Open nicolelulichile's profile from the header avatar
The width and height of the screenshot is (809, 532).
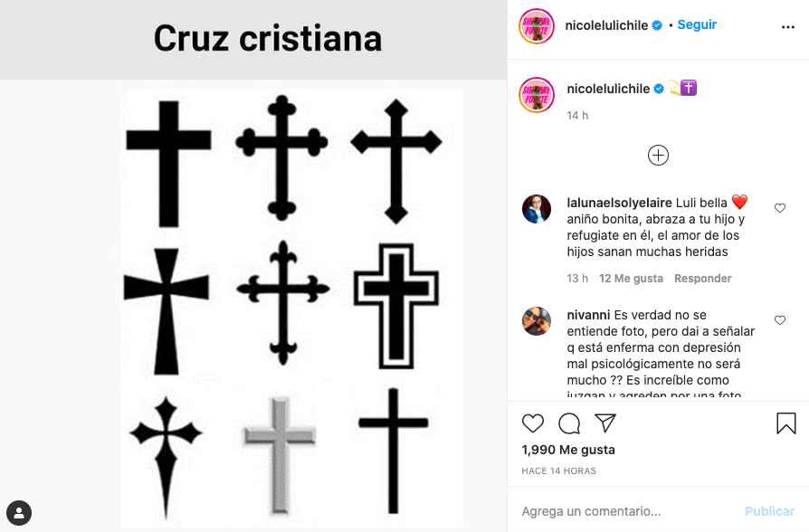click(537, 26)
